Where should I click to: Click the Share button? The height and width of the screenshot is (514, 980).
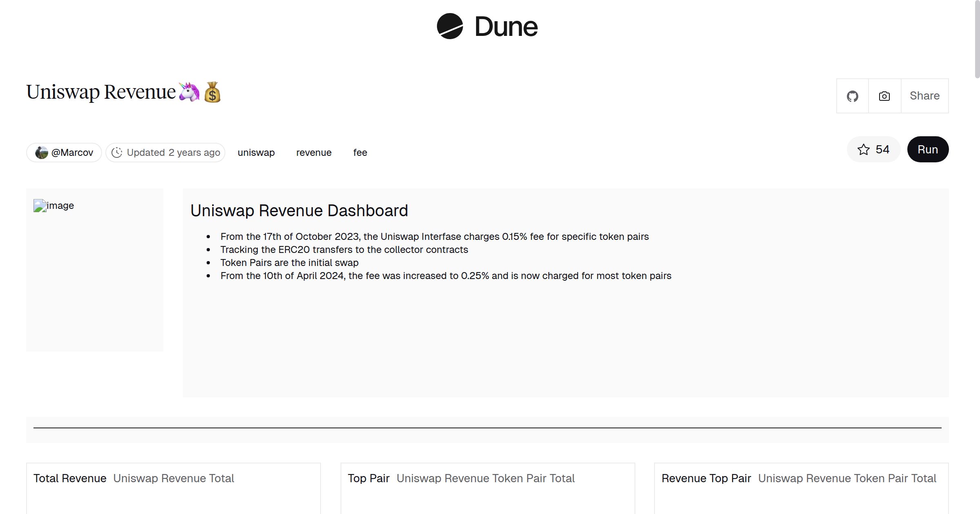(924, 95)
